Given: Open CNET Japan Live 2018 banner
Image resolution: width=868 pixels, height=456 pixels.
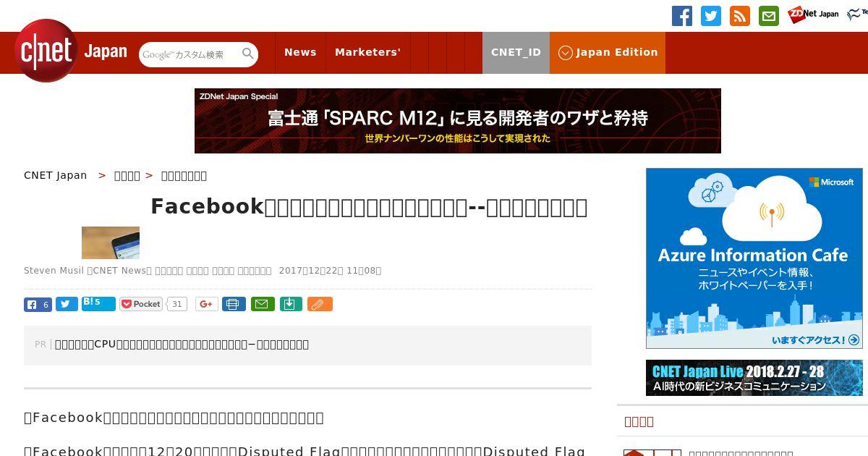Looking at the screenshot, I should pyautogui.click(x=754, y=378).
